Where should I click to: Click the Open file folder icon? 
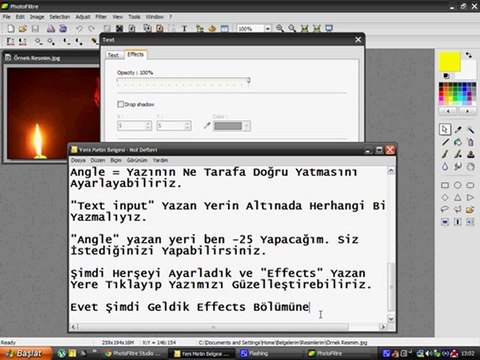(23, 29)
